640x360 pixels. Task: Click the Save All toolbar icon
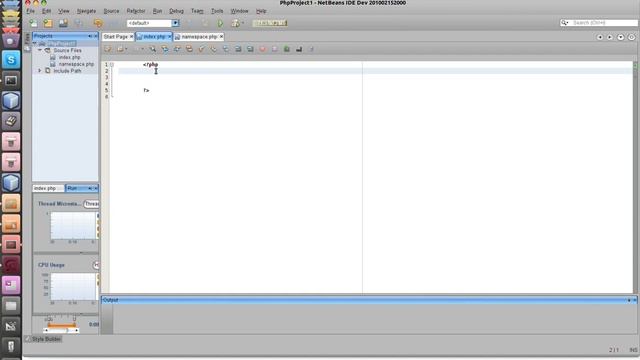(78, 23)
